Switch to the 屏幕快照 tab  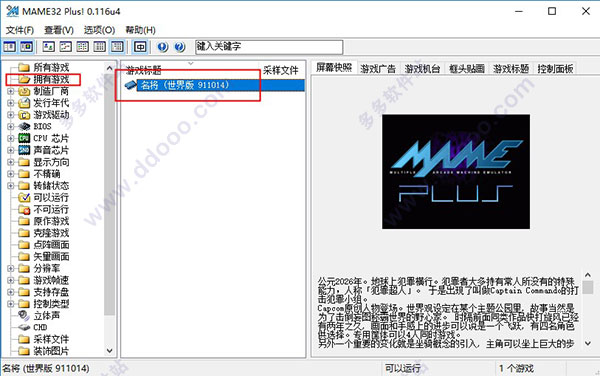pos(334,68)
